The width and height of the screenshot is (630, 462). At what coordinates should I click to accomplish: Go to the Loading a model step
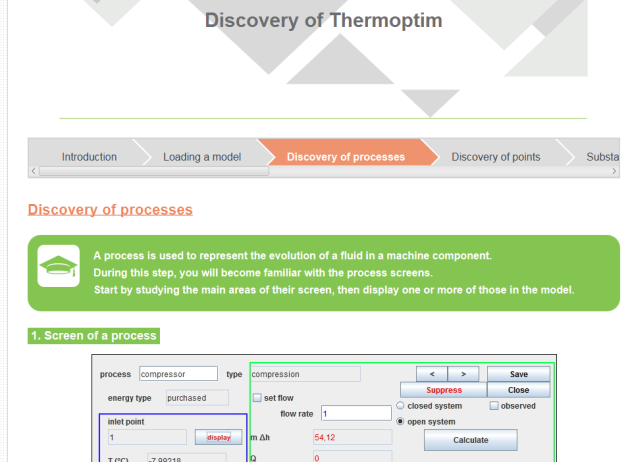pos(202,157)
